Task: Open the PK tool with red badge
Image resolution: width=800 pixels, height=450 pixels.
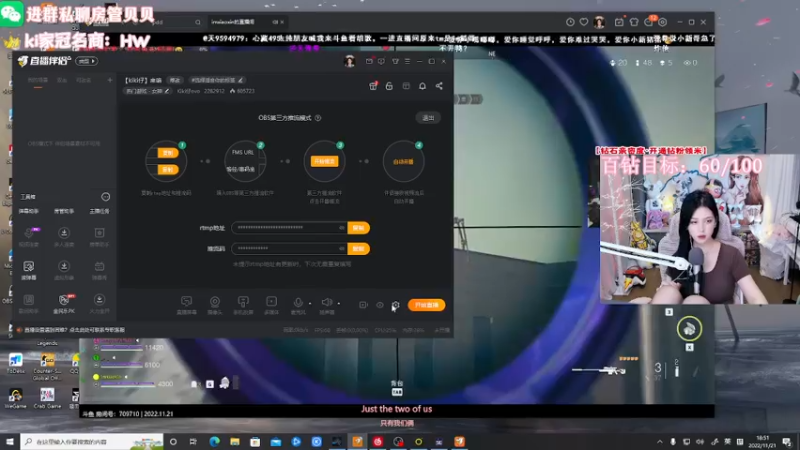Action: coord(64,304)
